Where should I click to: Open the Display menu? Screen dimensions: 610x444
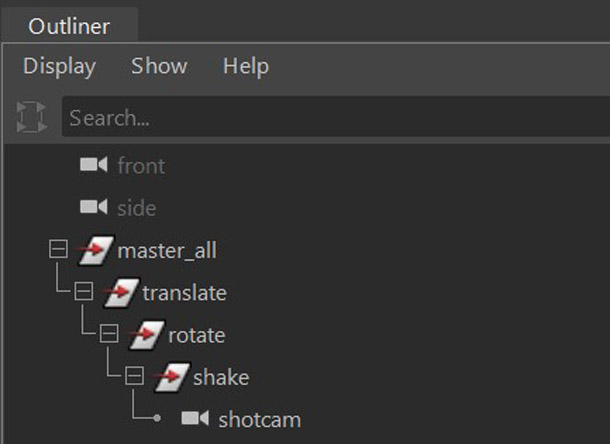coord(60,67)
